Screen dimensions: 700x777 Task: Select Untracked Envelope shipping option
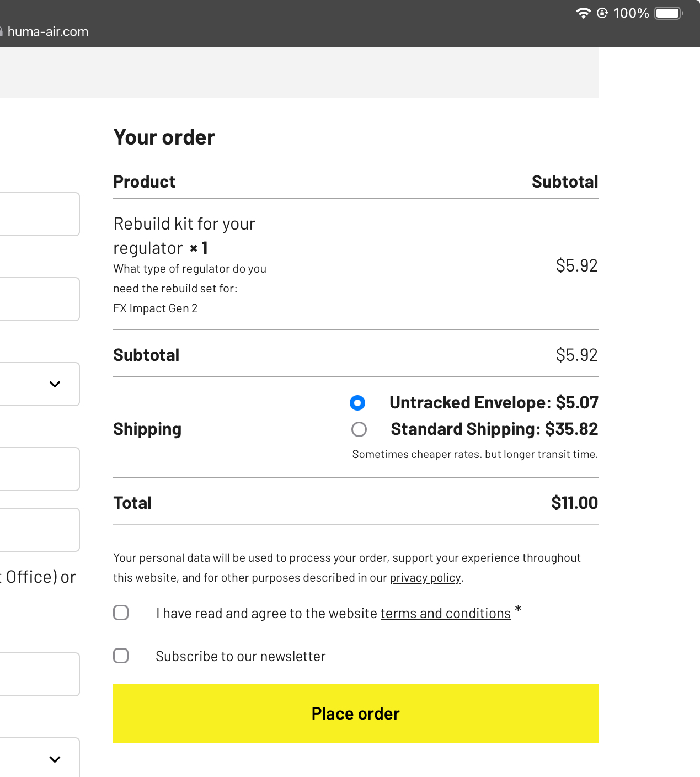point(357,403)
